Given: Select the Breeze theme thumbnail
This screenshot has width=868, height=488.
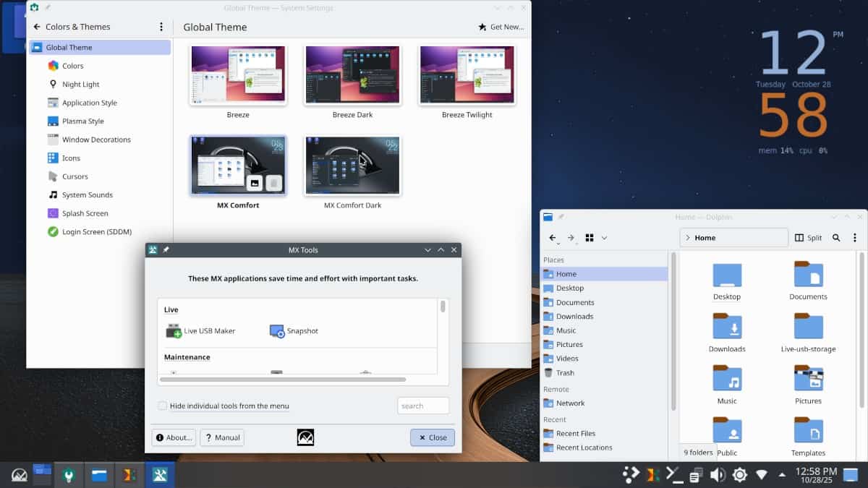Looking at the screenshot, I should [x=238, y=76].
